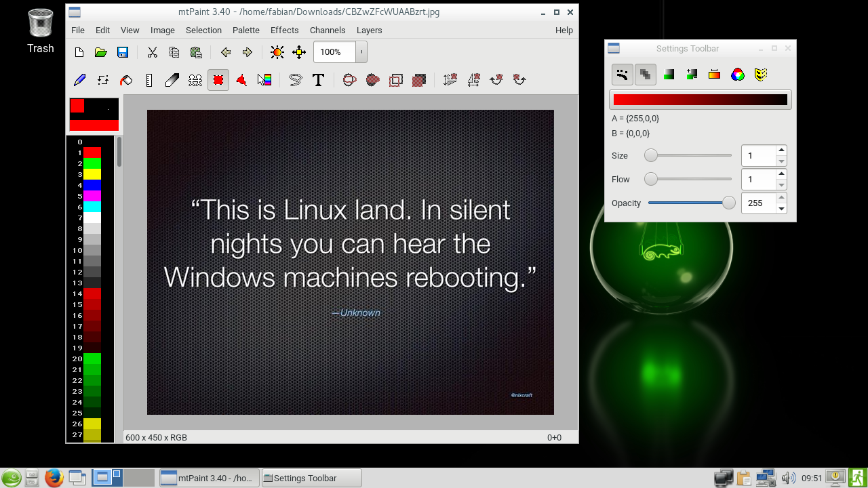Screen dimensions: 868x488
Task: Pick the Lasso selection tool
Action: point(295,80)
